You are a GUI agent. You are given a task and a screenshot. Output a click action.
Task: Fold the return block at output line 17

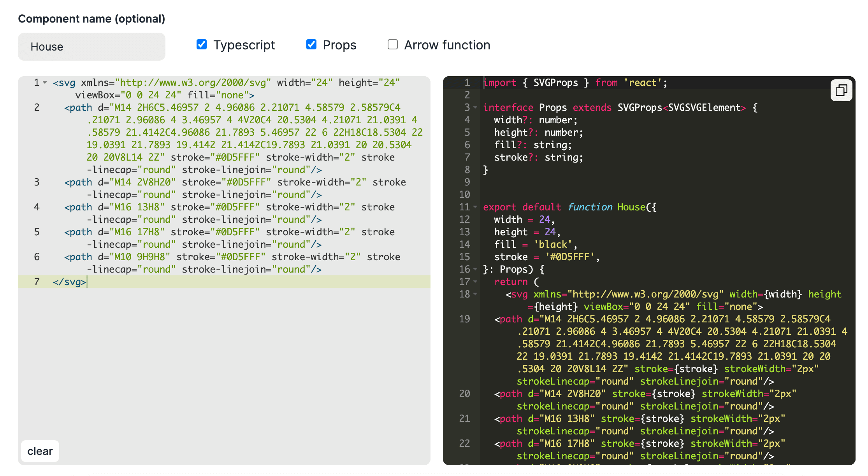475,282
